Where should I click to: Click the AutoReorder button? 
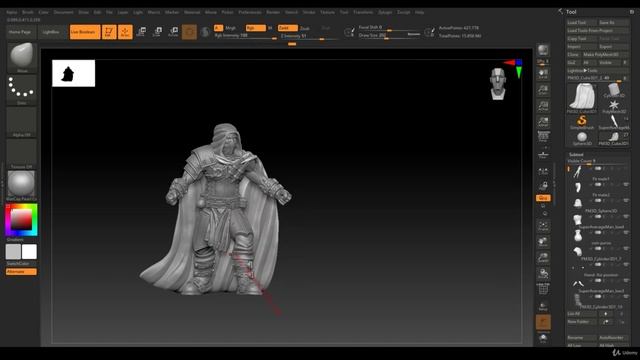point(613,338)
